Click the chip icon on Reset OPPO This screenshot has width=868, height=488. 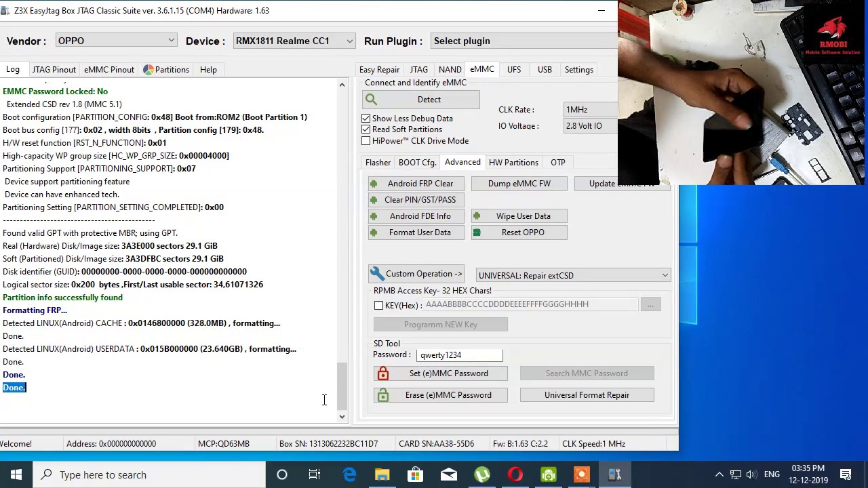477,232
